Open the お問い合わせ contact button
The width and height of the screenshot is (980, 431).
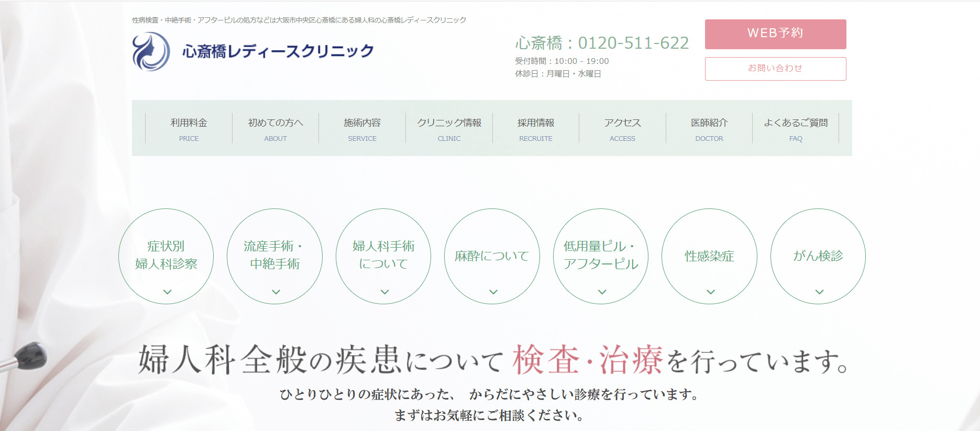point(775,69)
